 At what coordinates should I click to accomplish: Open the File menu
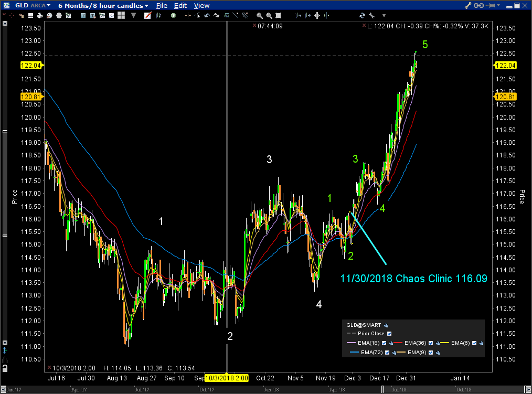click(162, 6)
